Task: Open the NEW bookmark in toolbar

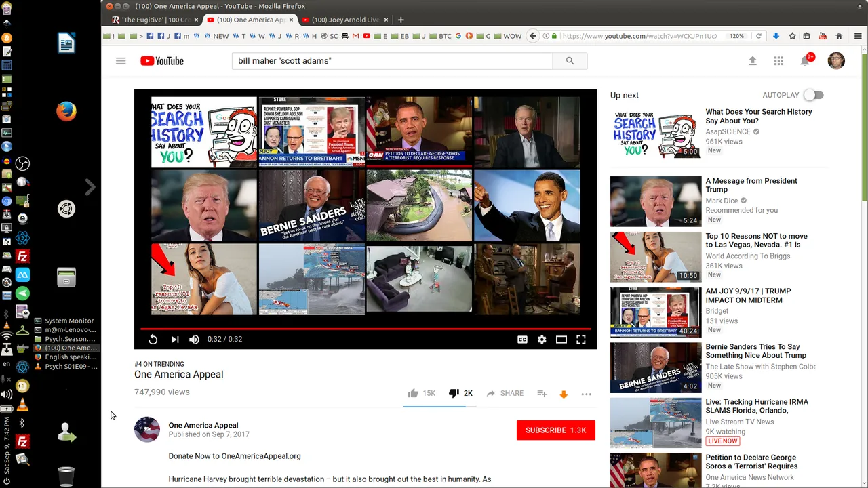Action: coord(216,36)
